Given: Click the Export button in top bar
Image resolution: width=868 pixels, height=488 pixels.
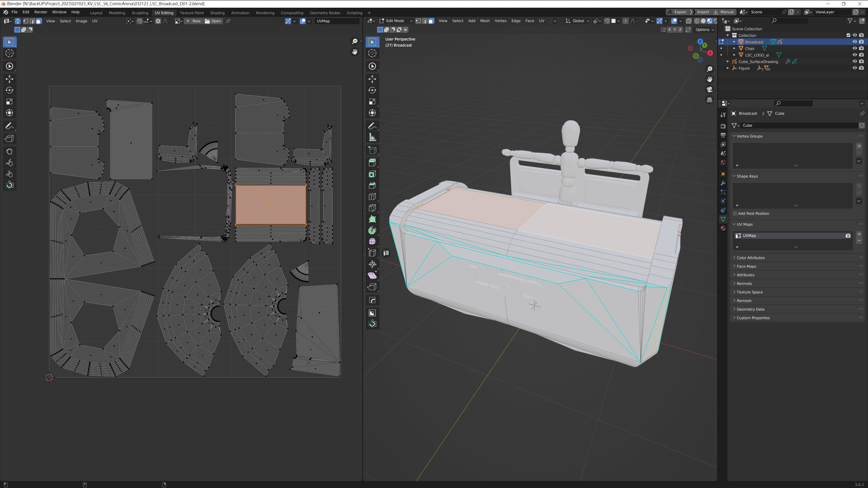Looking at the screenshot, I should [677, 12].
